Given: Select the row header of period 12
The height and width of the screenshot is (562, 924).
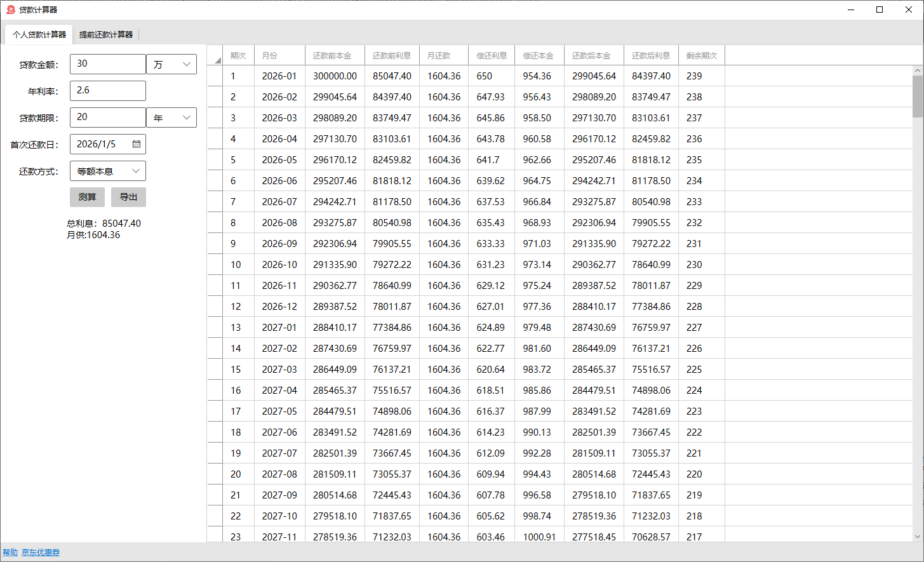Looking at the screenshot, I should click(215, 306).
